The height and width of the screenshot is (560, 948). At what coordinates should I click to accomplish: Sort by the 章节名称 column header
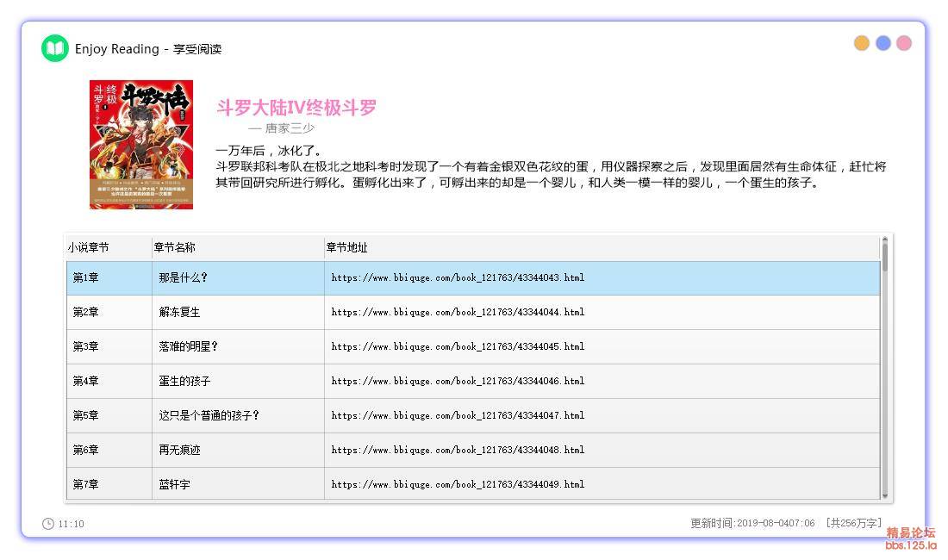tap(238, 247)
